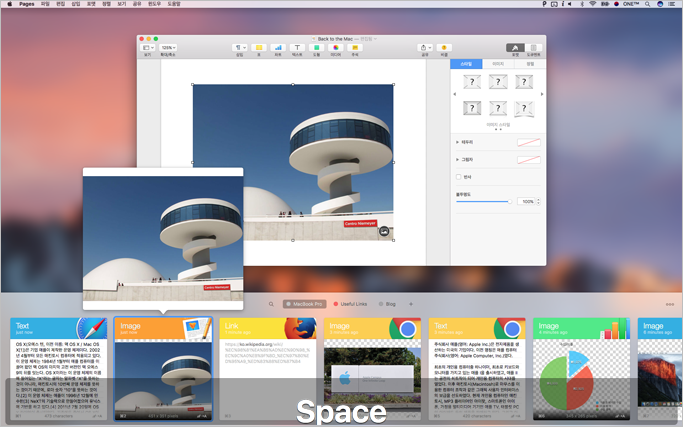Click the volume icon in menu bar
The image size is (683, 427).
569,4
